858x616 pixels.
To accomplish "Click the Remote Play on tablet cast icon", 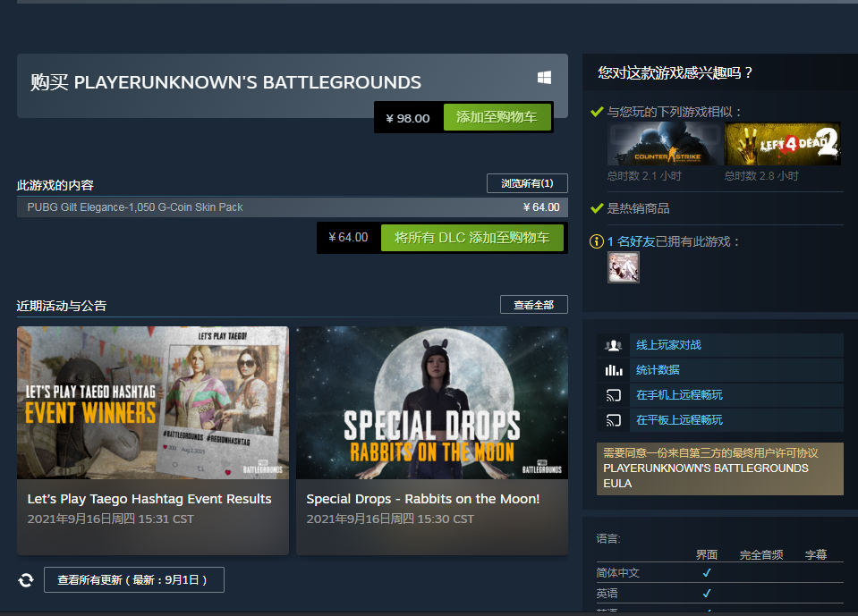I will pyautogui.click(x=614, y=420).
